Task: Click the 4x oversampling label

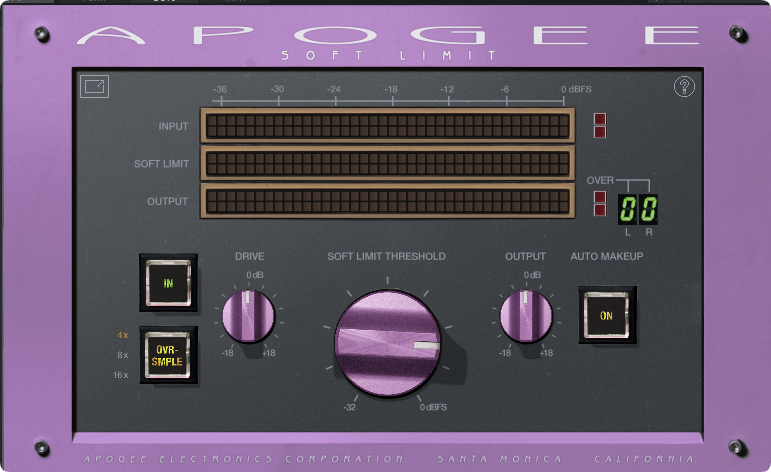Action: pyautogui.click(x=123, y=335)
